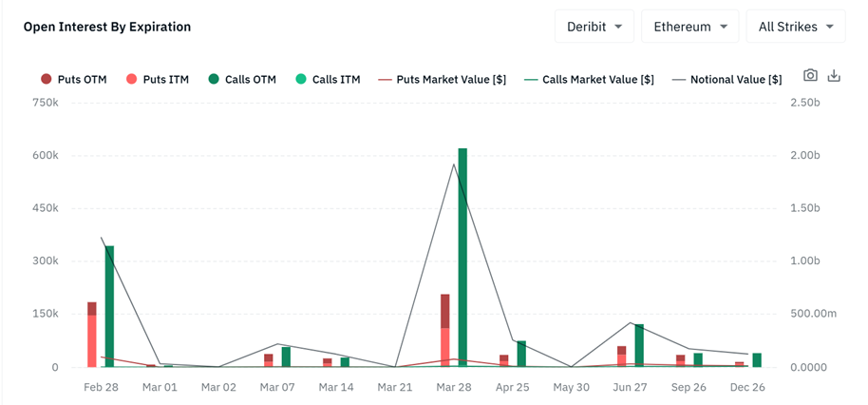
Task: Click the Dec 26 x-axis label
Action: [x=747, y=387]
